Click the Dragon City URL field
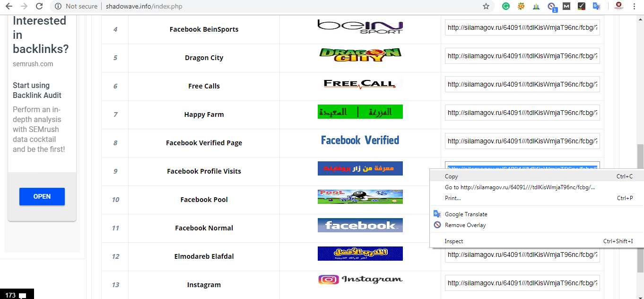Image resolution: width=644 pixels, height=299 pixels. [x=522, y=56]
